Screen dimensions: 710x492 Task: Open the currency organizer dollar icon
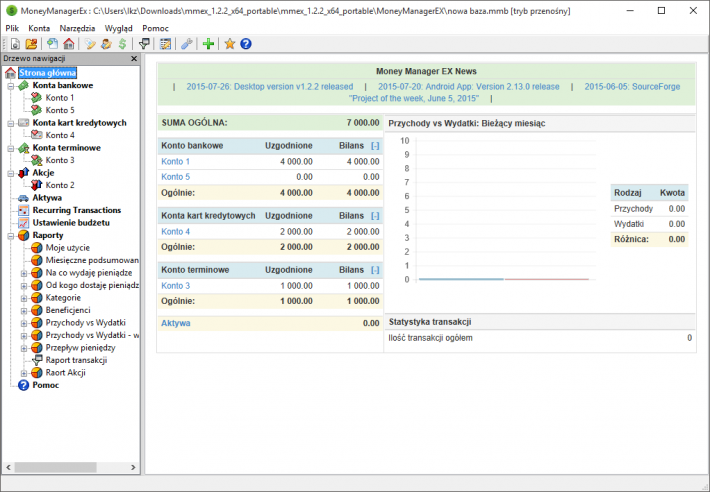[x=122, y=44]
